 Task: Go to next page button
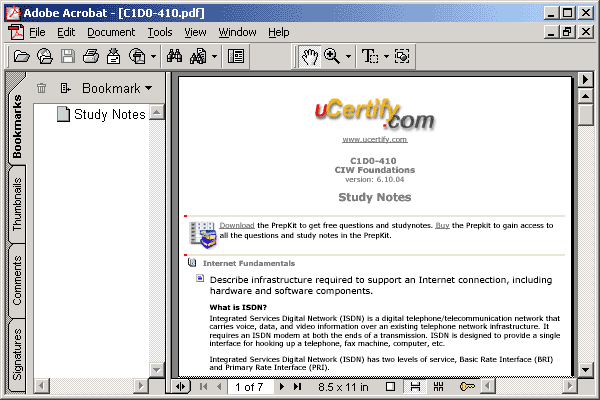click(282, 387)
